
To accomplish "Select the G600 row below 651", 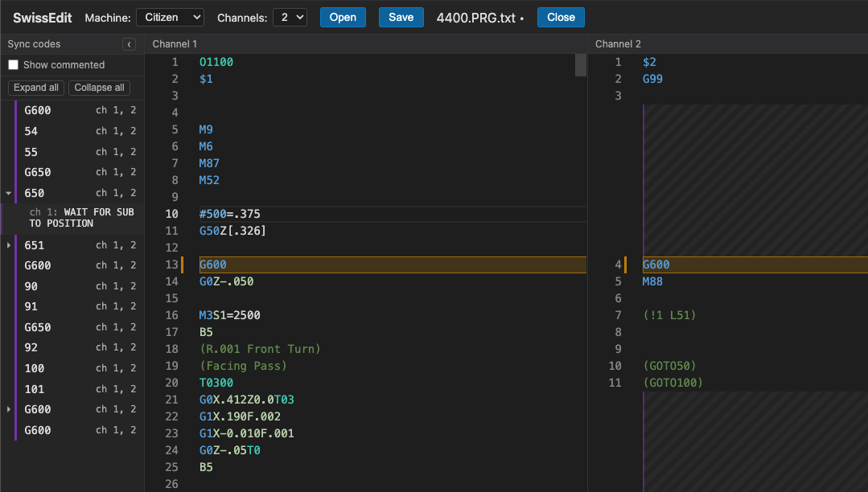I will [x=79, y=265].
